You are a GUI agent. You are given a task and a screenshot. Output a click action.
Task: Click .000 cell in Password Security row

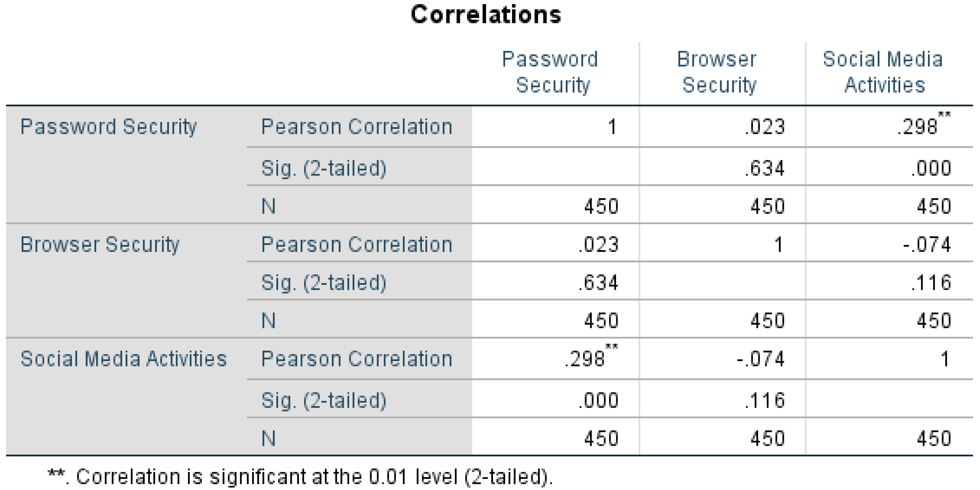point(931,168)
